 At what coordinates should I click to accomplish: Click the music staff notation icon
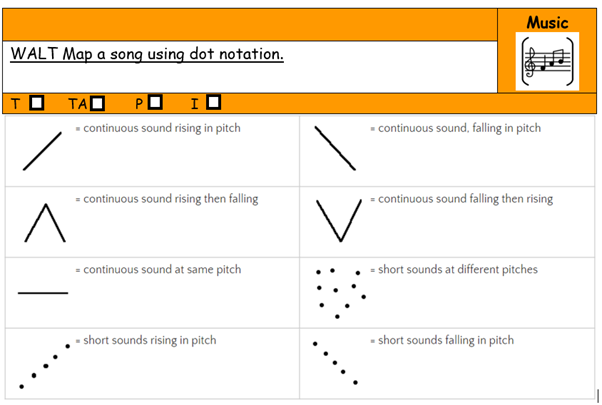[x=547, y=62]
